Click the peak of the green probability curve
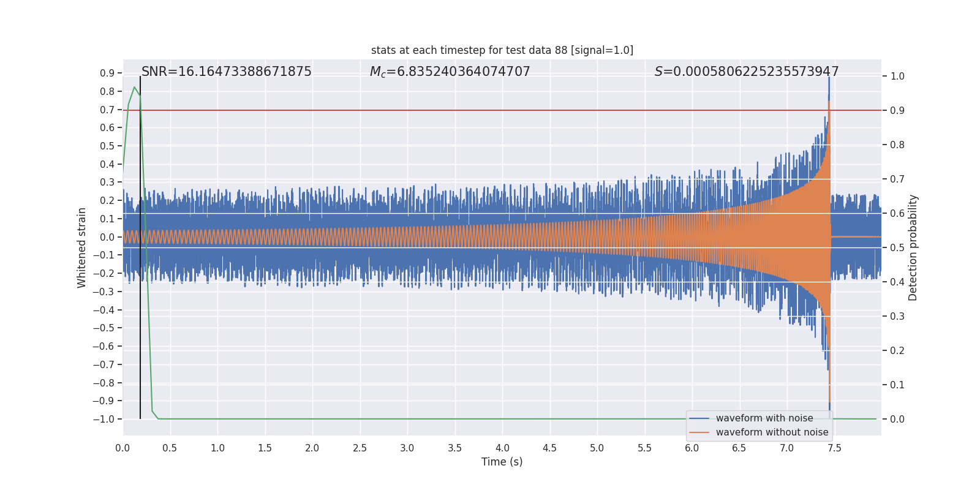 click(x=134, y=88)
